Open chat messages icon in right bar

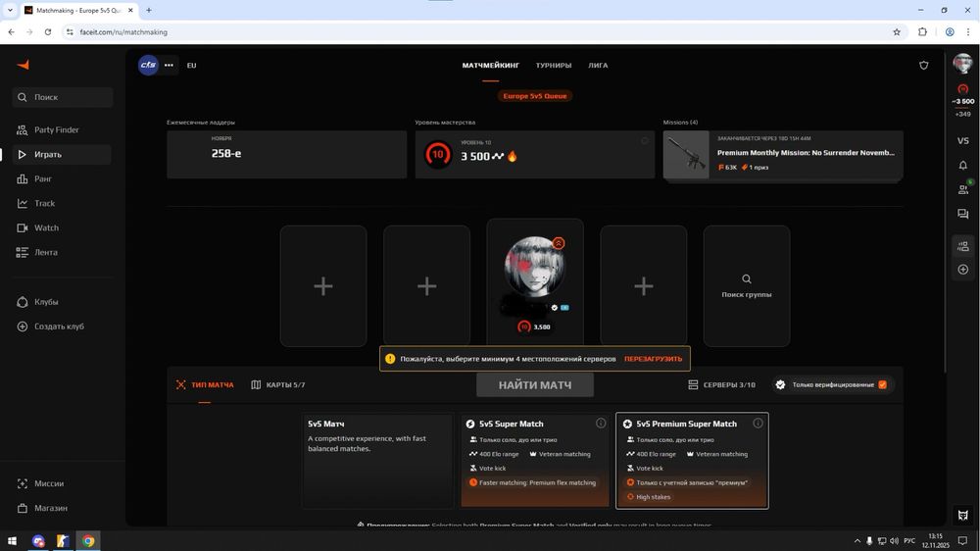[963, 214]
